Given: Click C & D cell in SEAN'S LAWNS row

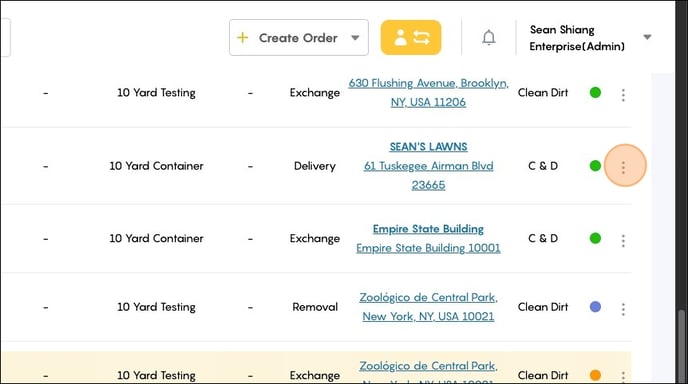Looking at the screenshot, I should 543,166.
